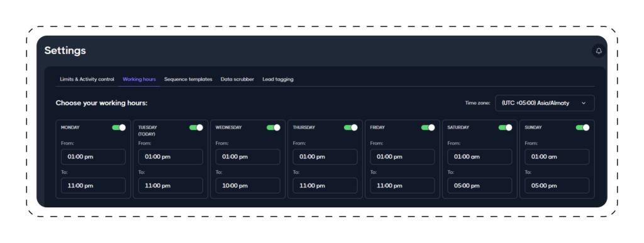Toggle Sunday working hours
Image resolution: width=644 pixels, height=243 pixels.
click(582, 127)
